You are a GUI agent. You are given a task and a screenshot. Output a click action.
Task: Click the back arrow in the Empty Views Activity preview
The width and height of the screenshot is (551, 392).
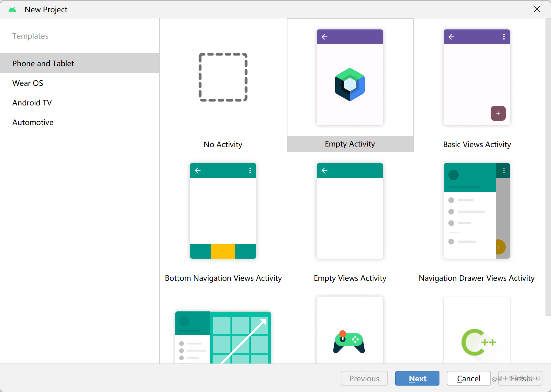pos(325,170)
